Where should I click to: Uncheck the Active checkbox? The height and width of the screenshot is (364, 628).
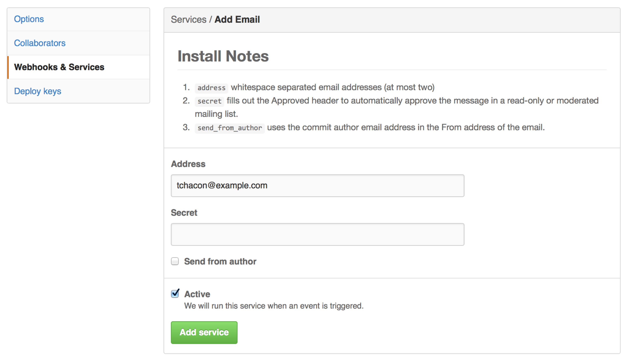coord(175,294)
